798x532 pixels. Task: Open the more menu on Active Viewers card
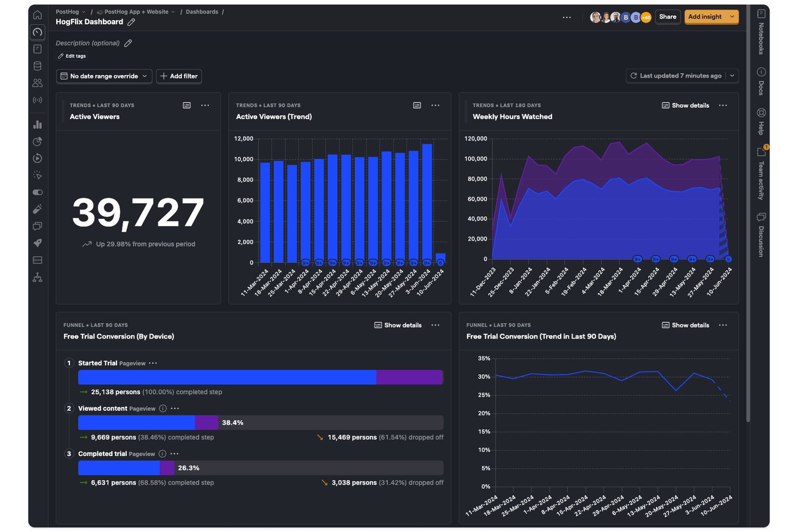[205, 106]
